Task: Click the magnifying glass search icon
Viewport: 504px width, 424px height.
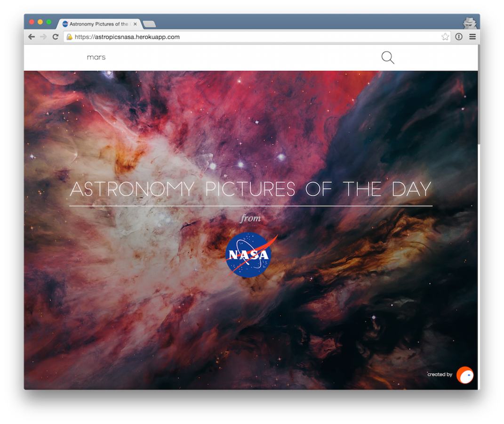Action: 388,57
